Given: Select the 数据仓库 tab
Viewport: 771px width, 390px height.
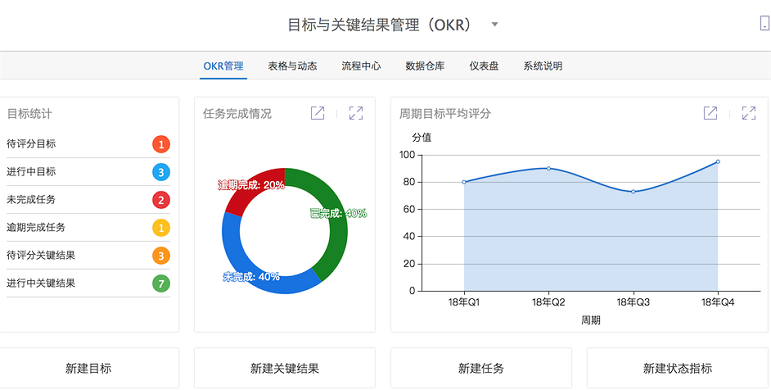Looking at the screenshot, I should [x=425, y=66].
